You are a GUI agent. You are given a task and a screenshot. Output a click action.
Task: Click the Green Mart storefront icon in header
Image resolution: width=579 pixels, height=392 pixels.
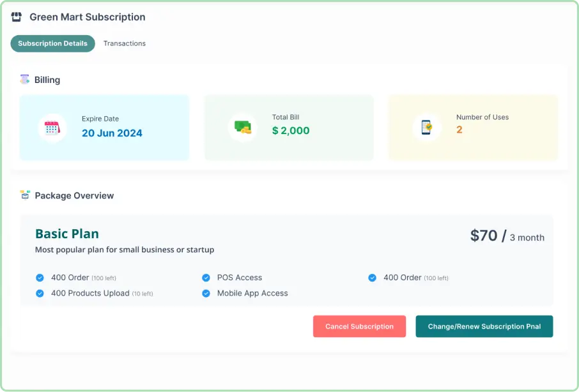coord(15,17)
